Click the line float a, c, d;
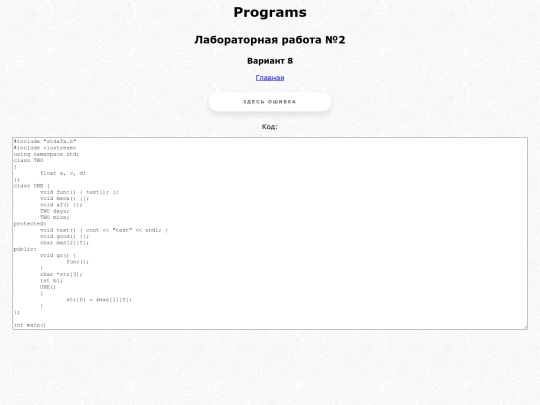540x405 pixels. 63,173
